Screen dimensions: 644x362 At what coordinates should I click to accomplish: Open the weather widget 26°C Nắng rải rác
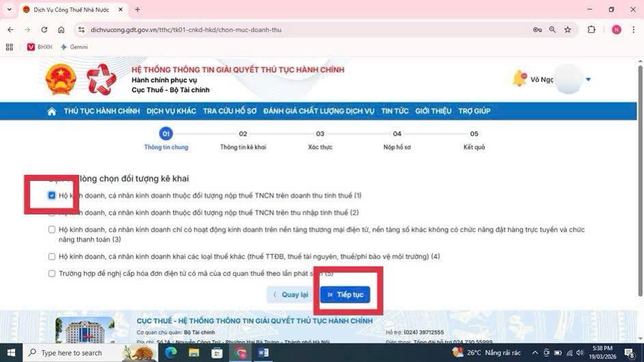click(x=486, y=352)
